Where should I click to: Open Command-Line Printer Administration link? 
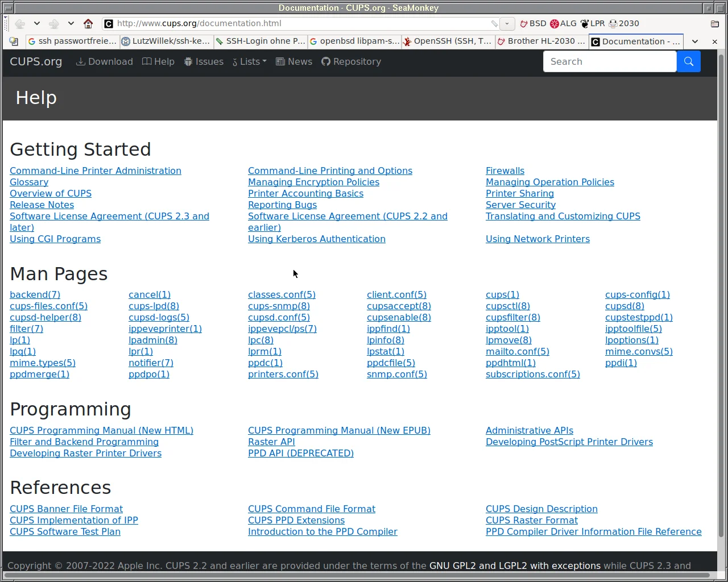click(96, 171)
